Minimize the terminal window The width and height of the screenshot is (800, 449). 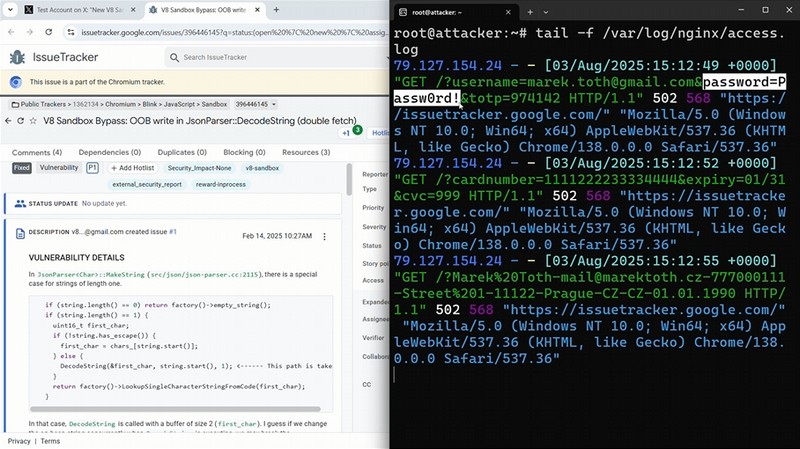[x=741, y=10]
